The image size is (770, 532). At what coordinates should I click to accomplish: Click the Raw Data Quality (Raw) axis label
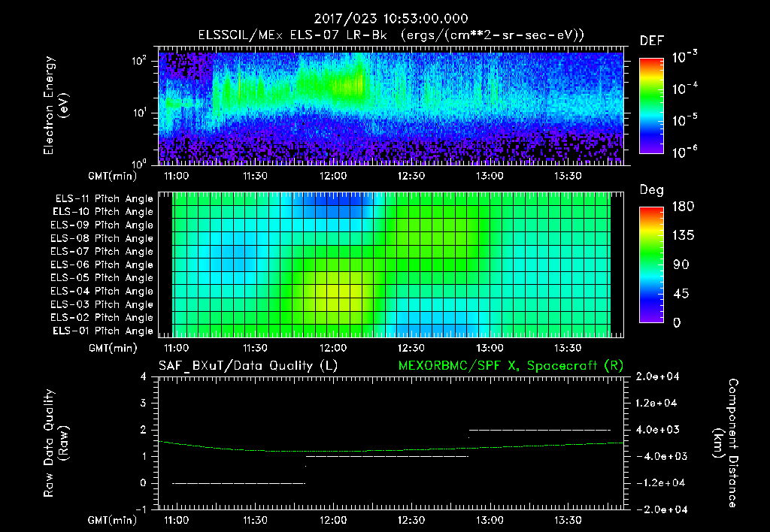pos(56,443)
